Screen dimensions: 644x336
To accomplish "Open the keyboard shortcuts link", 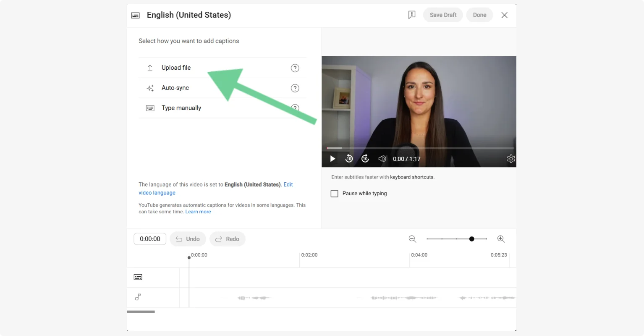I will [412, 177].
